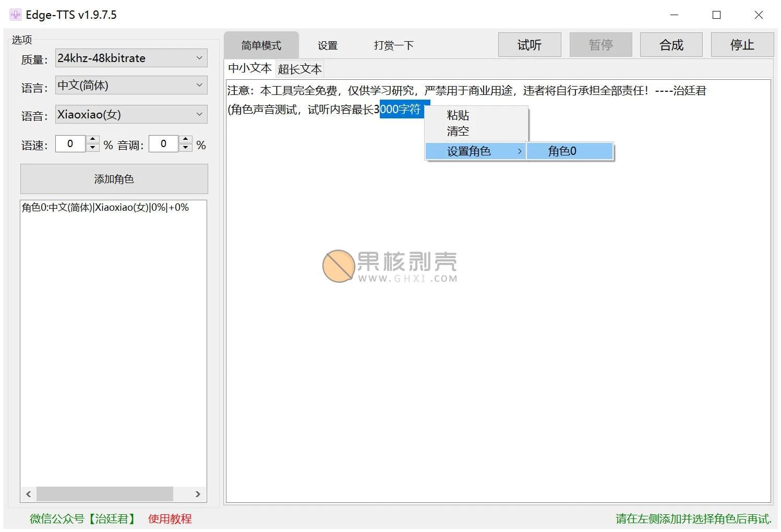Viewport: 781px width, 532px height.
Task: Click the 试听 preview button
Action: pyautogui.click(x=529, y=45)
